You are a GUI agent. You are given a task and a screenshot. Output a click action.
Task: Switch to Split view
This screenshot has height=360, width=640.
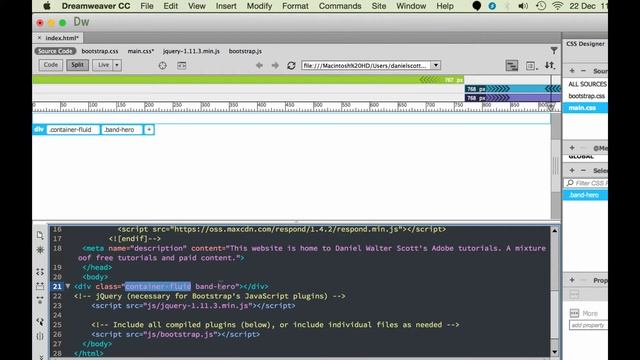coord(78,65)
